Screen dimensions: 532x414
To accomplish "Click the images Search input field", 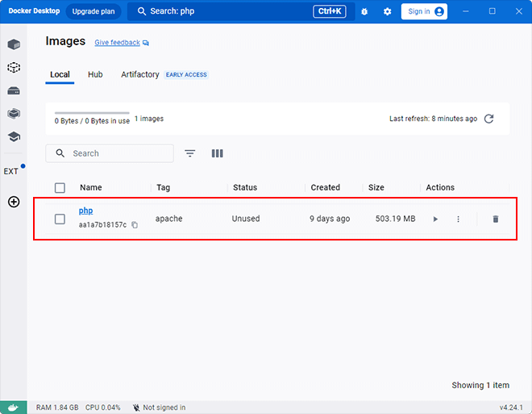I will (110, 153).
